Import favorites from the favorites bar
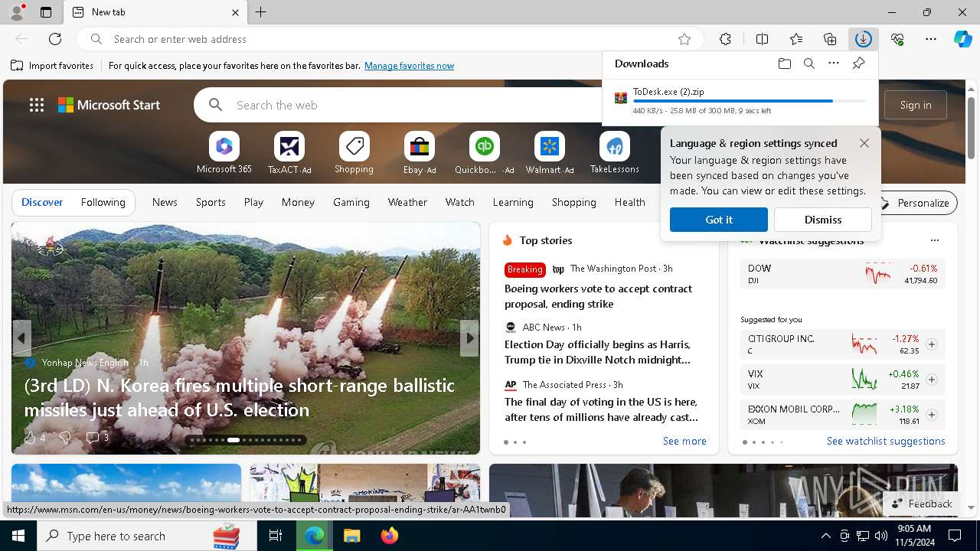 [x=52, y=66]
